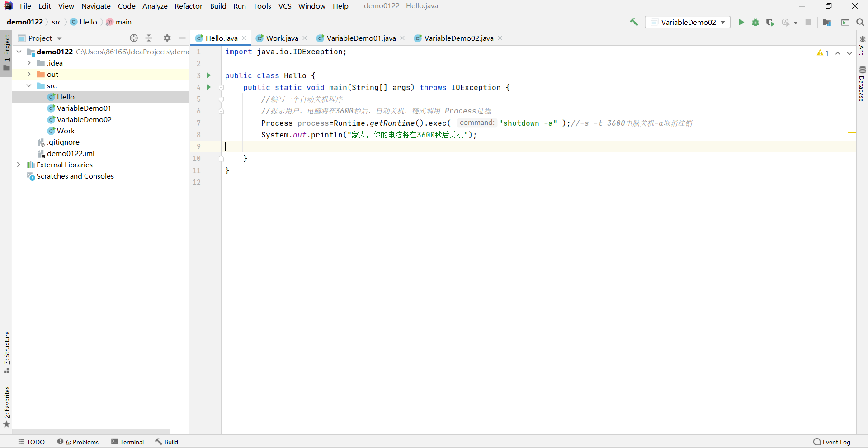Expand the out folder

click(29, 74)
